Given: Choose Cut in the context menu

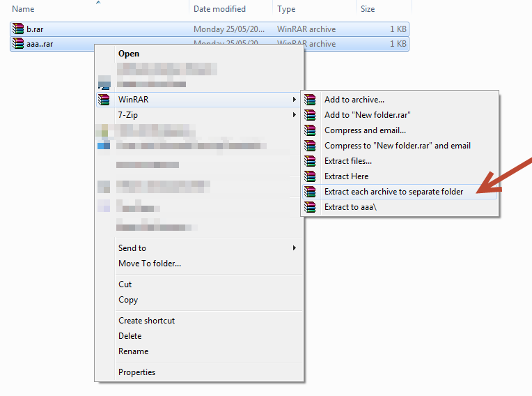Looking at the screenshot, I should [x=125, y=284].
